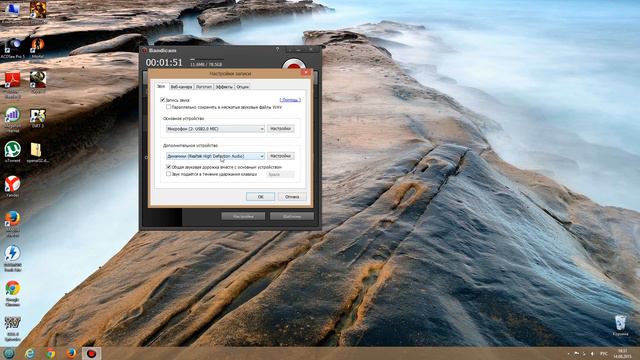Expand the additional device Динамики Realtek dropdown
This screenshot has width=640, height=360.
[215, 156]
